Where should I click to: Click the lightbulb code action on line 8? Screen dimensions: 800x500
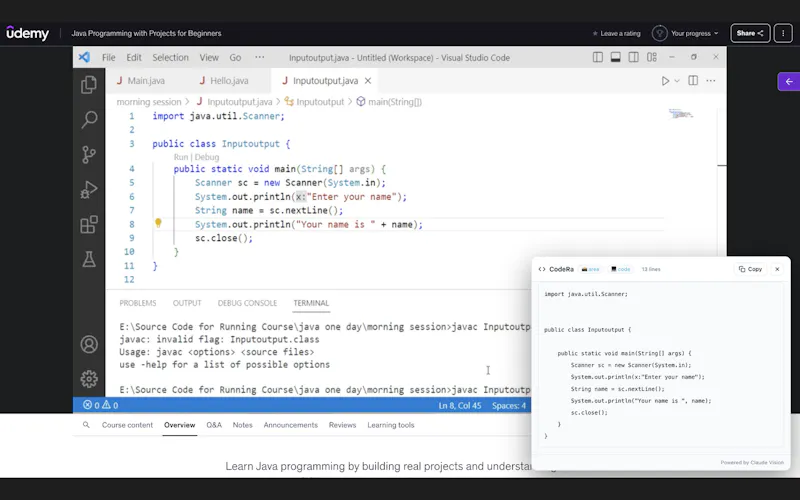click(x=158, y=223)
